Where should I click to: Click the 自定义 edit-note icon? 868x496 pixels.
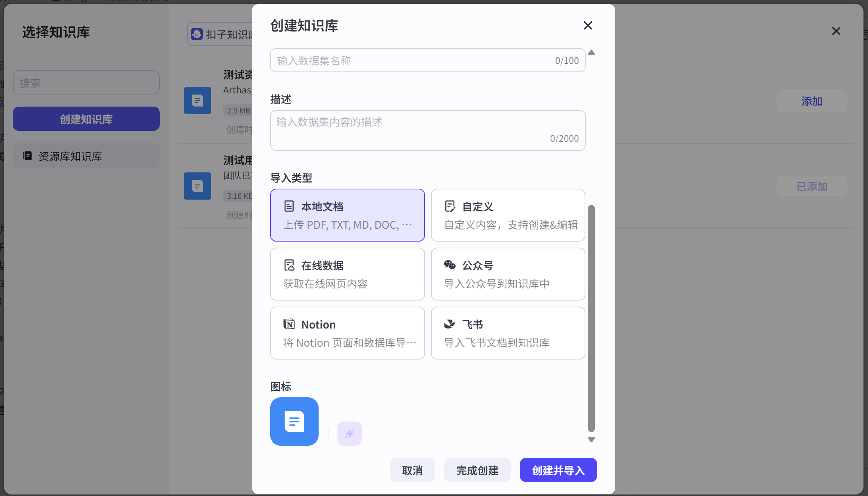point(450,206)
